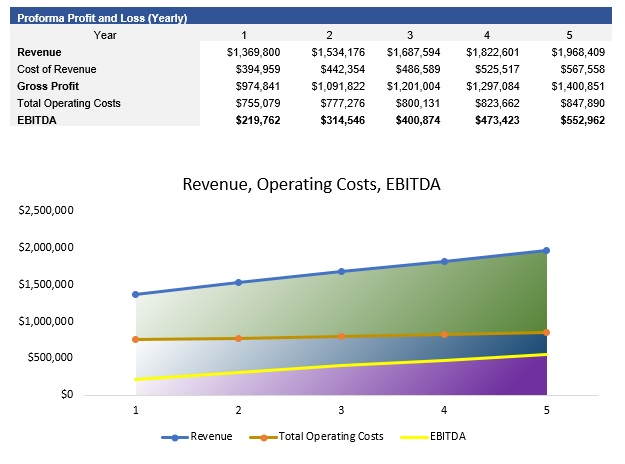Click the Revenue legend marker icon

175,437
